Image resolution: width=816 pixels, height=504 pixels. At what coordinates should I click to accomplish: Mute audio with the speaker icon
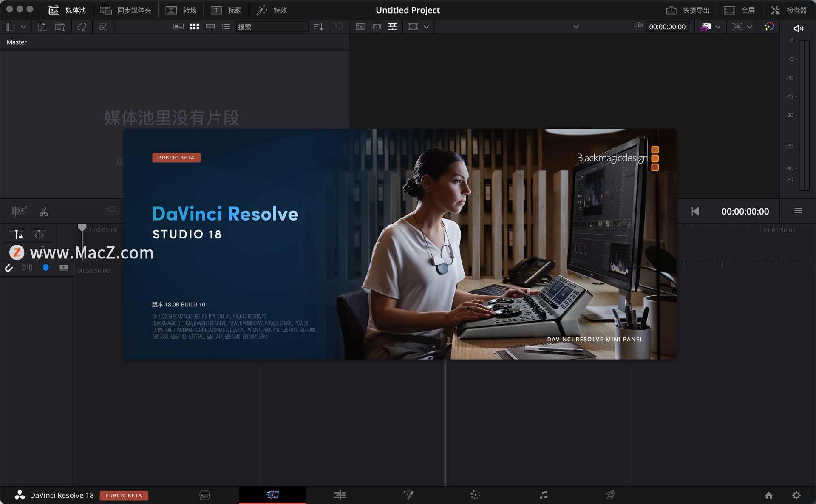pyautogui.click(x=798, y=28)
